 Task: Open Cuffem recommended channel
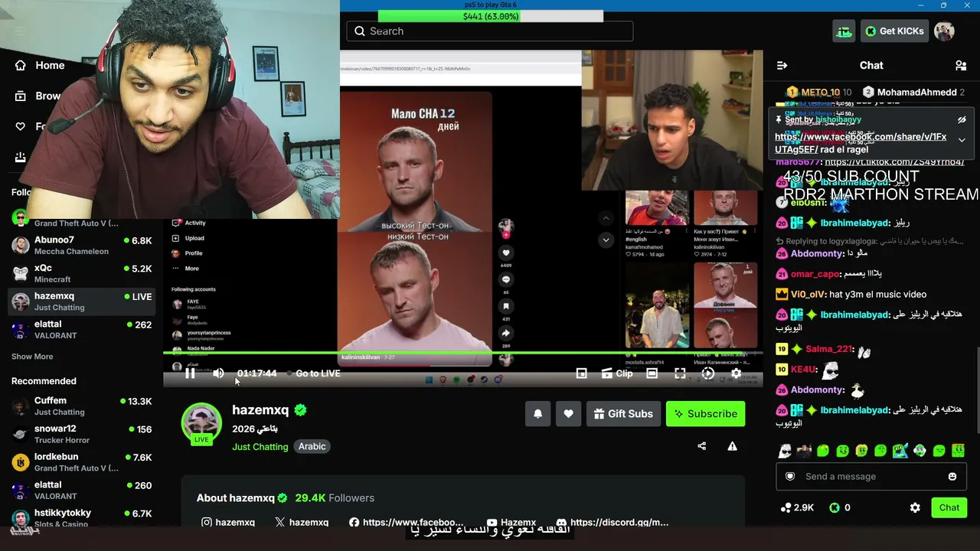pos(81,406)
